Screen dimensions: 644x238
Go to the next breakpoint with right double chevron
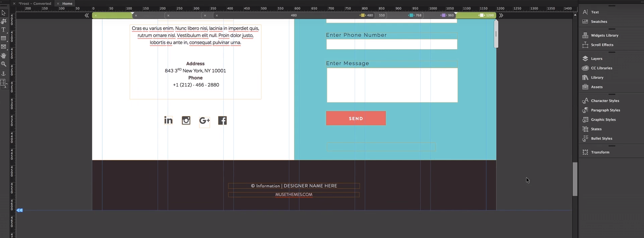pos(501,16)
